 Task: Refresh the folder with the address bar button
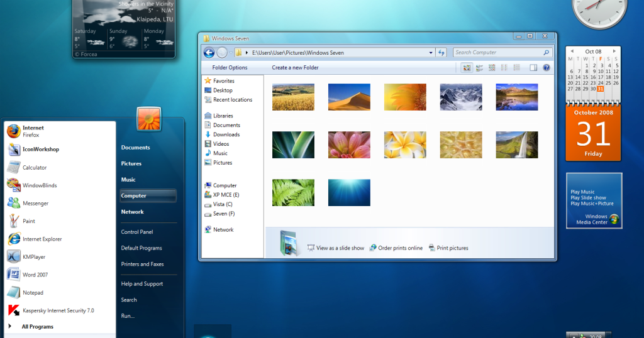[441, 53]
